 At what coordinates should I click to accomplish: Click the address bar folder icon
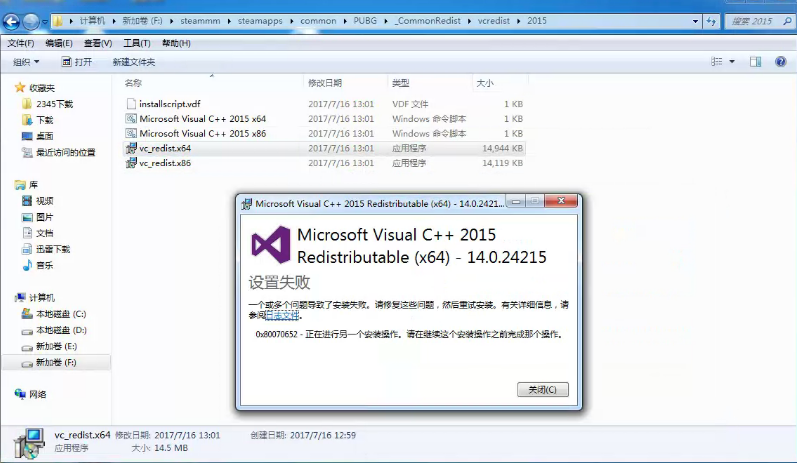point(58,21)
